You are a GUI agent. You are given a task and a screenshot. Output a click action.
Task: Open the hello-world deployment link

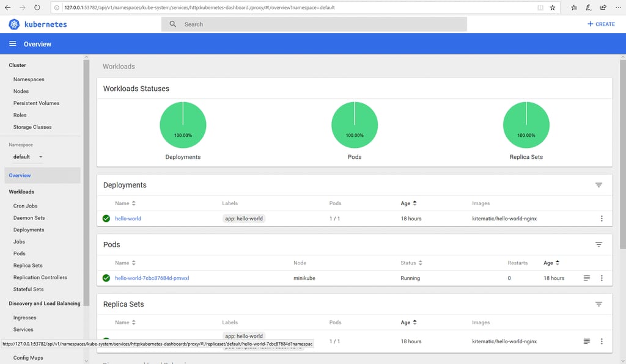(128, 219)
